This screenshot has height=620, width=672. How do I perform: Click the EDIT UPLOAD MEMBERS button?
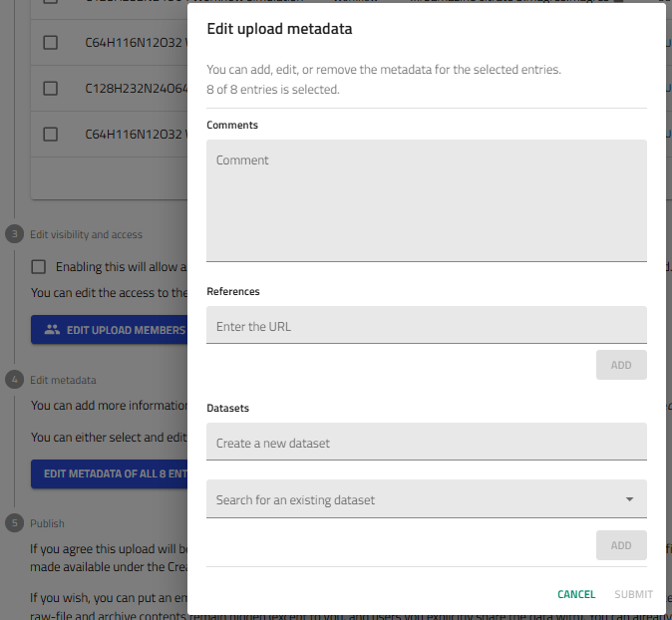pyautogui.click(x=110, y=330)
